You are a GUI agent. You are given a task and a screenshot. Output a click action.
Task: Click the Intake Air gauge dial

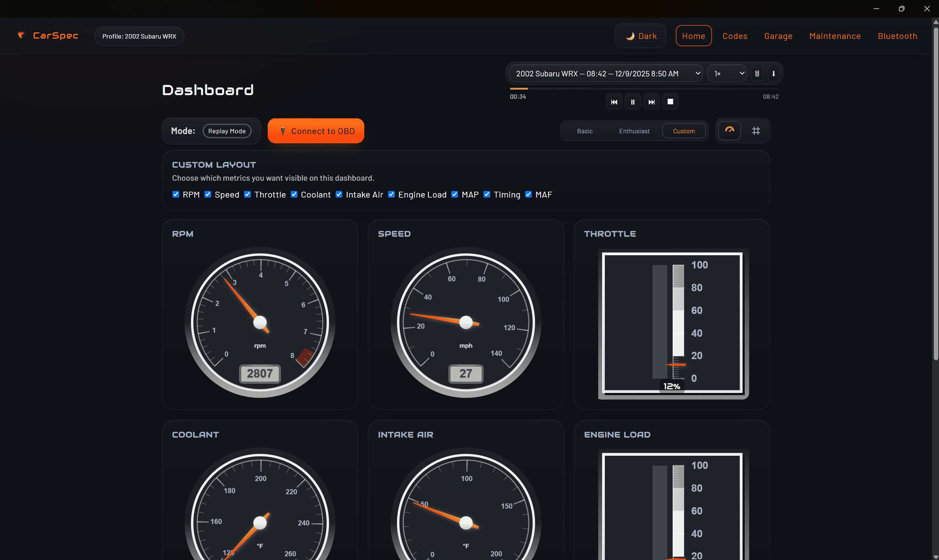click(x=466, y=504)
